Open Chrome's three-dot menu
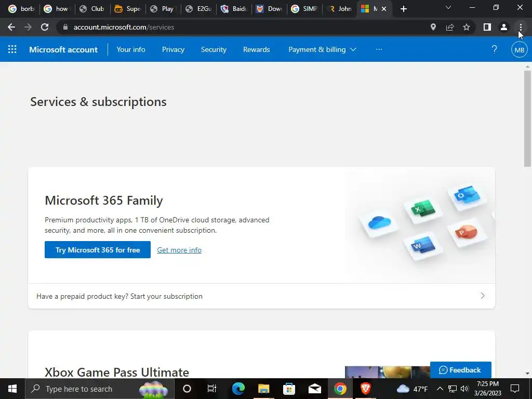The image size is (532, 399). point(521,27)
